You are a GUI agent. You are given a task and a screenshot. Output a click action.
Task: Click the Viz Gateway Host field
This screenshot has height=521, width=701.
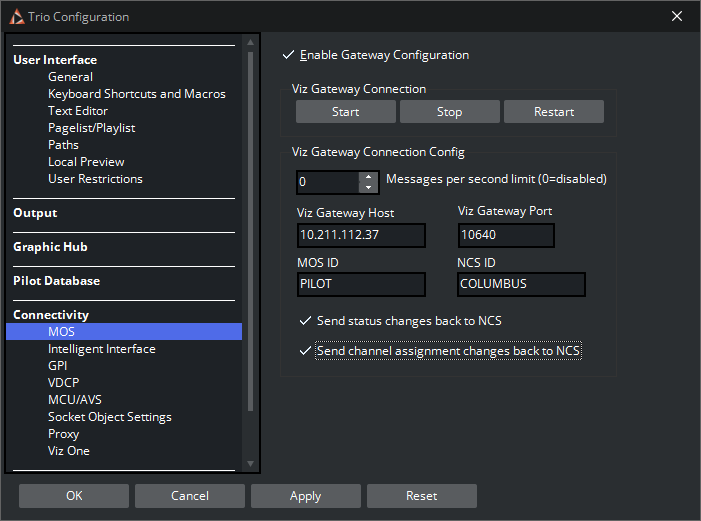point(361,235)
